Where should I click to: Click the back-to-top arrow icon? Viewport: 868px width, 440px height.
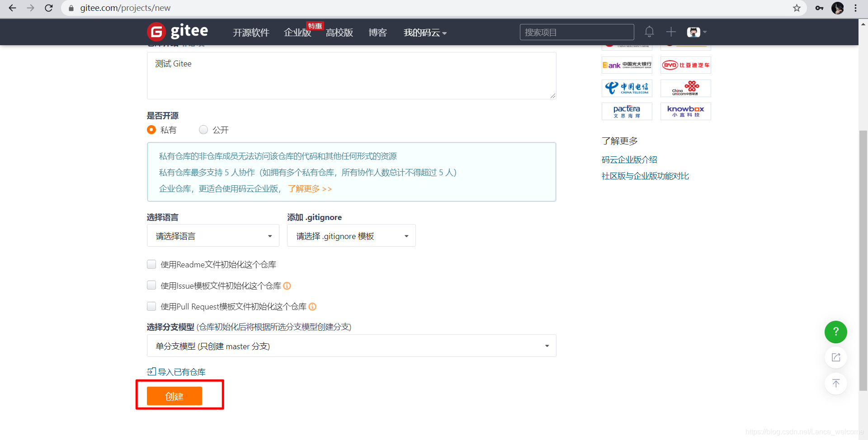coord(835,384)
